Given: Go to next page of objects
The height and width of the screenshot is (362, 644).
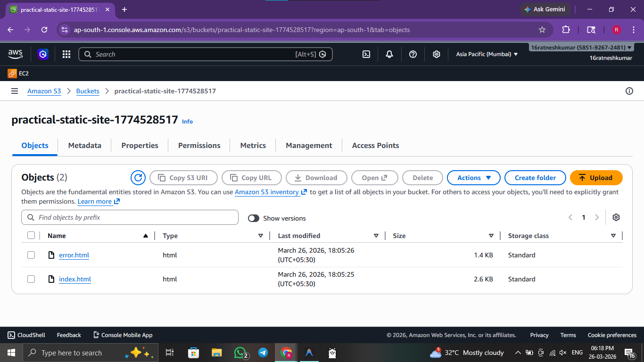Looking at the screenshot, I should click(597, 217).
